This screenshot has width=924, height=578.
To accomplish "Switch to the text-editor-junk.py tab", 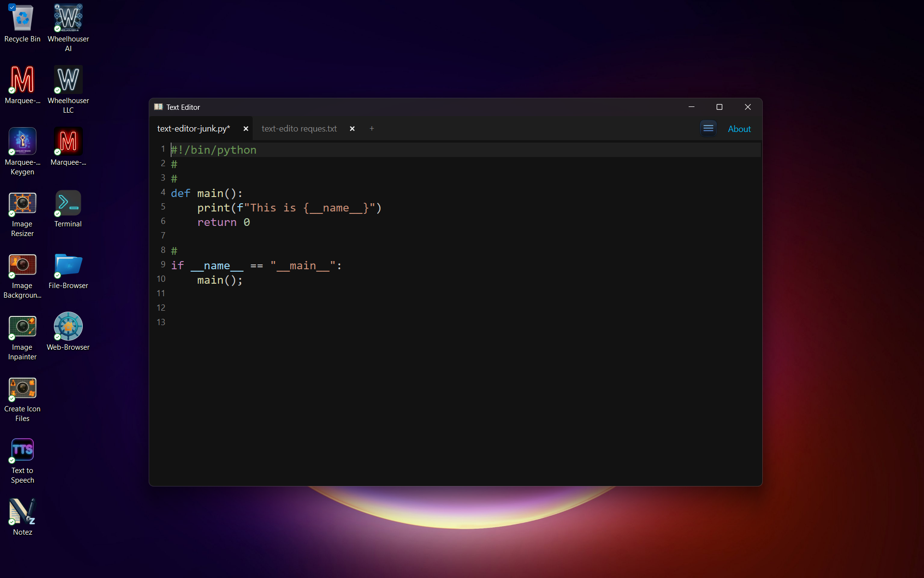I will (x=193, y=129).
